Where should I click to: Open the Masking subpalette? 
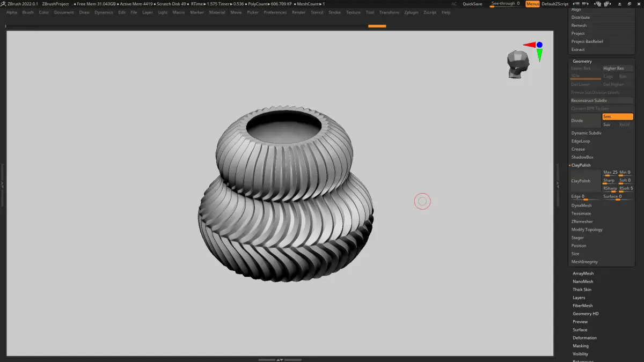point(580,346)
